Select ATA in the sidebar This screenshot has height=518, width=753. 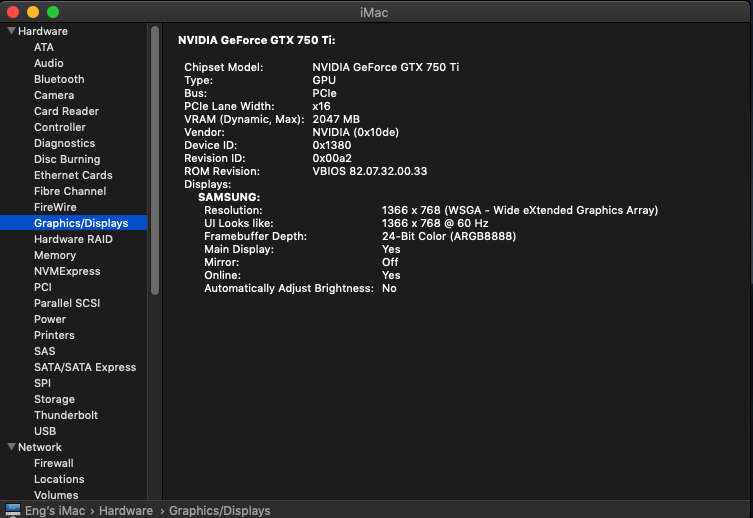pos(44,47)
